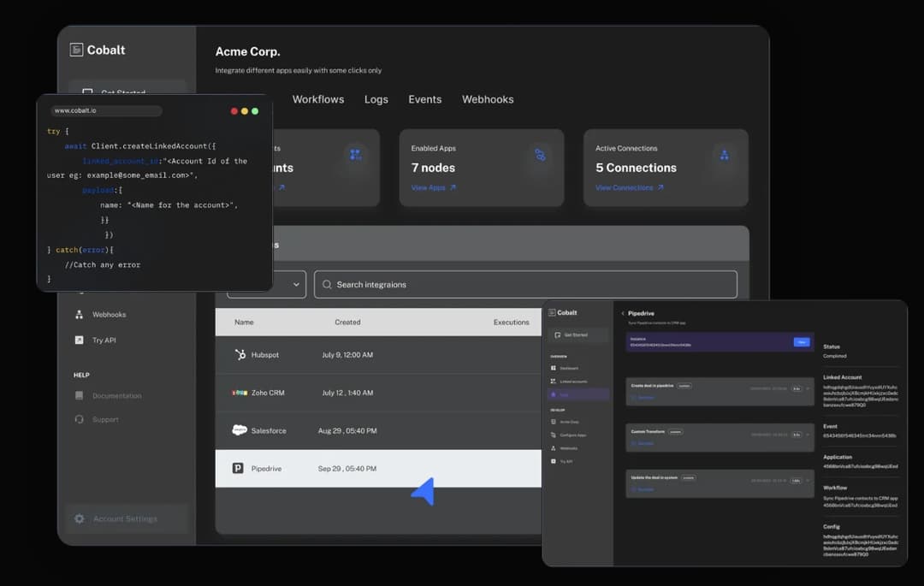The height and width of the screenshot is (586, 924).
Task: Open Webhooks in the main window sidebar
Action: (109, 315)
